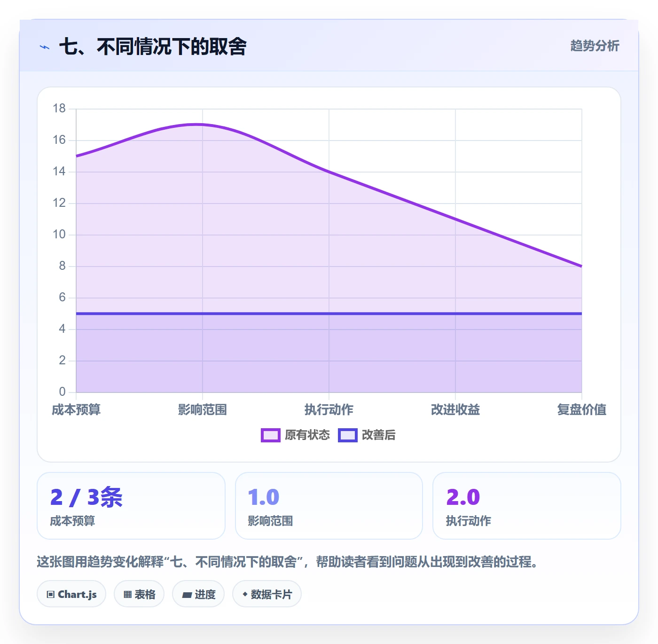Screen dimensions: 658x644
Task: Click the 成本预算 x-axis label
Action: pyautogui.click(x=76, y=410)
